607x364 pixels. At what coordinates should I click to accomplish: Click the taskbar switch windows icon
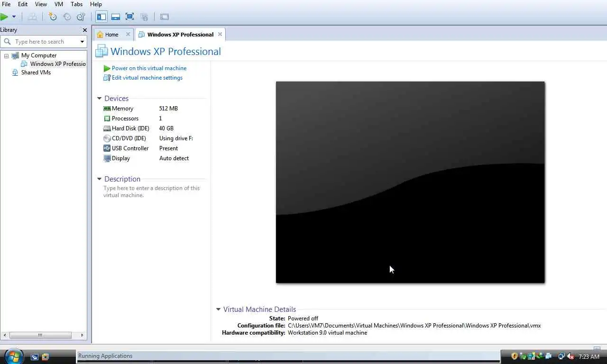pyautogui.click(x=34, y=357)
